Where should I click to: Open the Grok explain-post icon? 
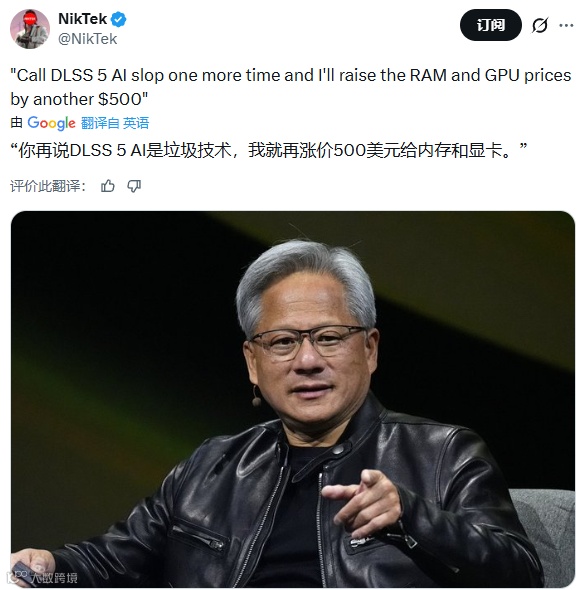coord(540,26)
